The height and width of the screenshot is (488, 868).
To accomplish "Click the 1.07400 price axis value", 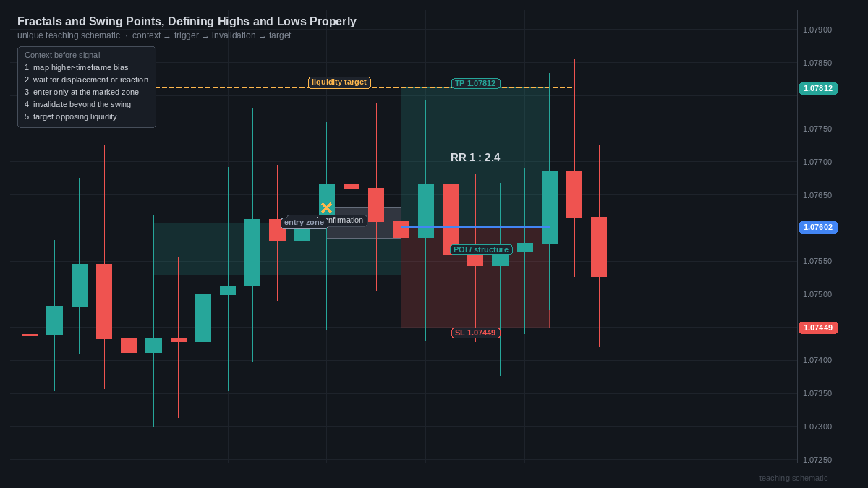I will (817, 360).
